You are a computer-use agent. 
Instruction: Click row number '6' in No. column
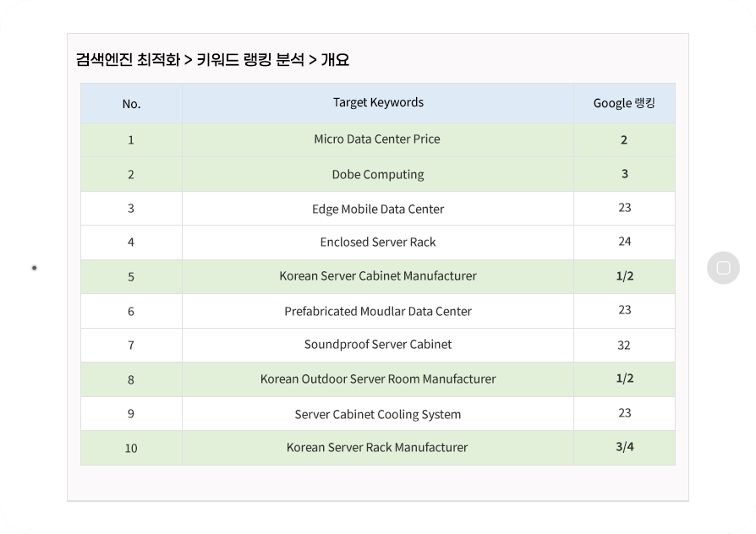131,311
